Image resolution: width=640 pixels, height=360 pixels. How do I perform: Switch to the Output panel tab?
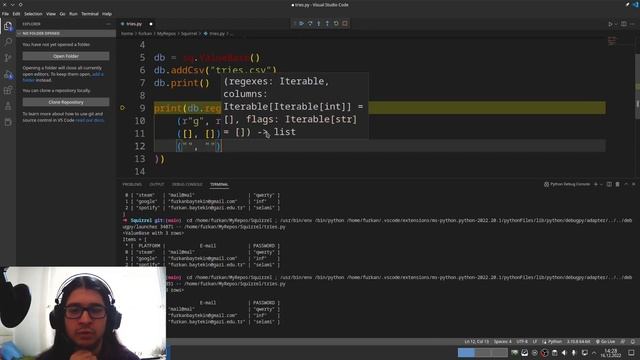[x=156, y=184]
